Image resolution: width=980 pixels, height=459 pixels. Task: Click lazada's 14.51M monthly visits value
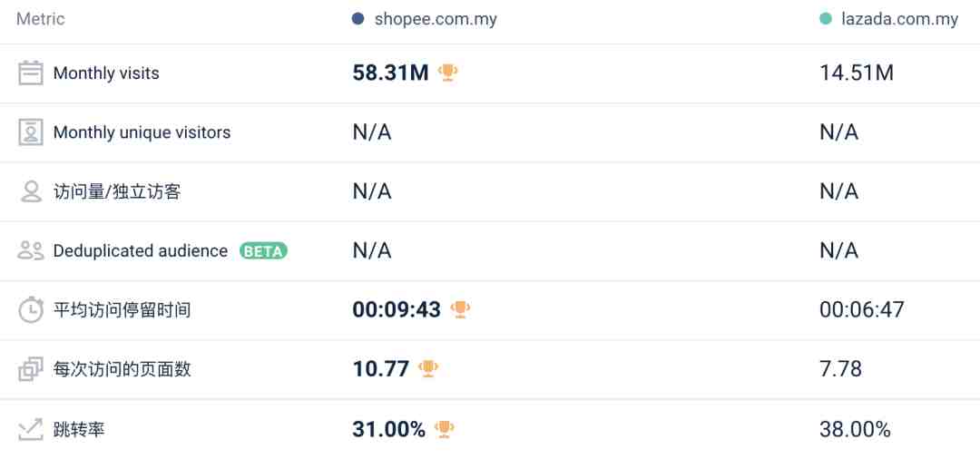click(857, 73)
